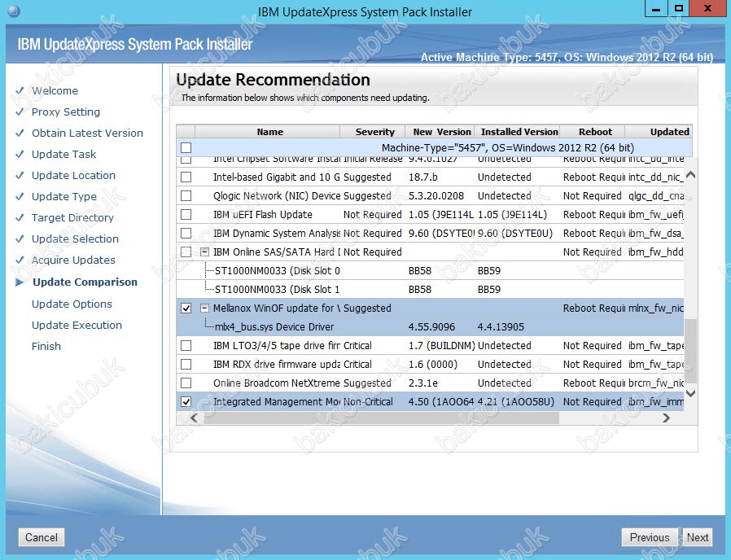Select the ST1000NM0033 Disk Slot 1 row
731x560 pixels.
[x=430, y=290]
